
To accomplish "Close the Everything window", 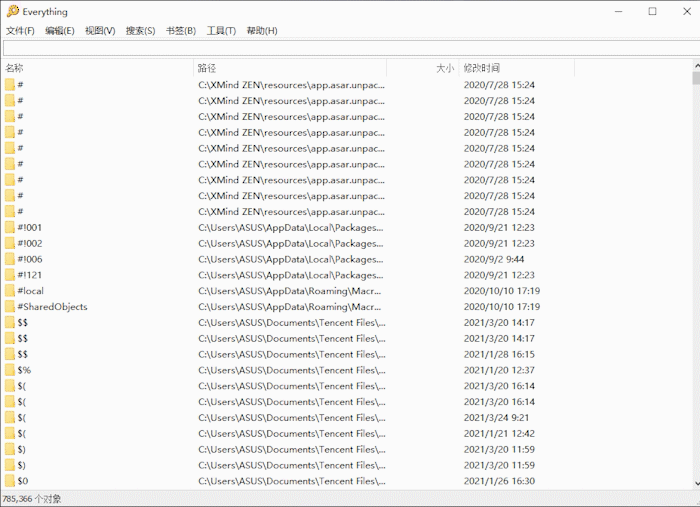I will (687, 12).
